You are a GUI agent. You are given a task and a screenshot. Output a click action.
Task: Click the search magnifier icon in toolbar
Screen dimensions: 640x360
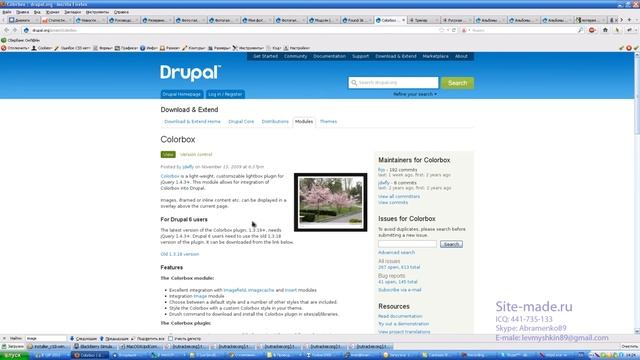coord(581,30)
